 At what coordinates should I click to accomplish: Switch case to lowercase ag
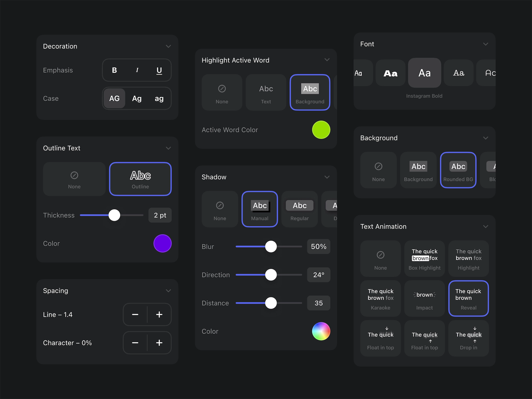click(x=159, y=98)
